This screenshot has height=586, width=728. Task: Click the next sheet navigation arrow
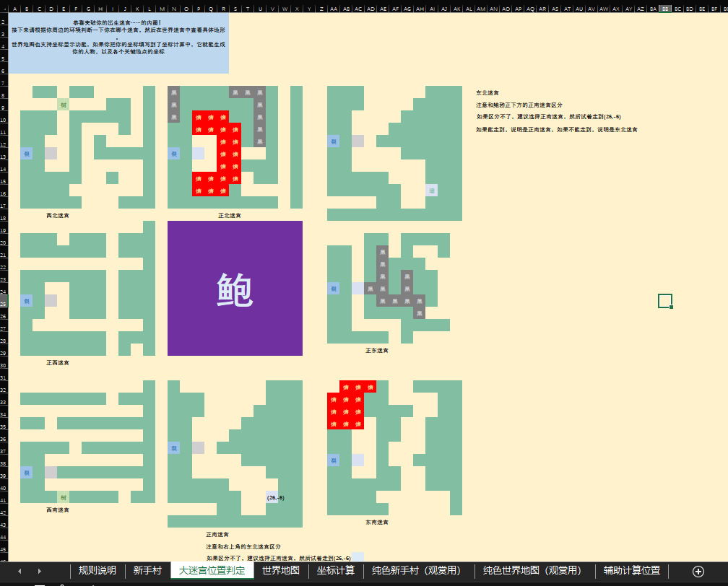coord(39,571)
